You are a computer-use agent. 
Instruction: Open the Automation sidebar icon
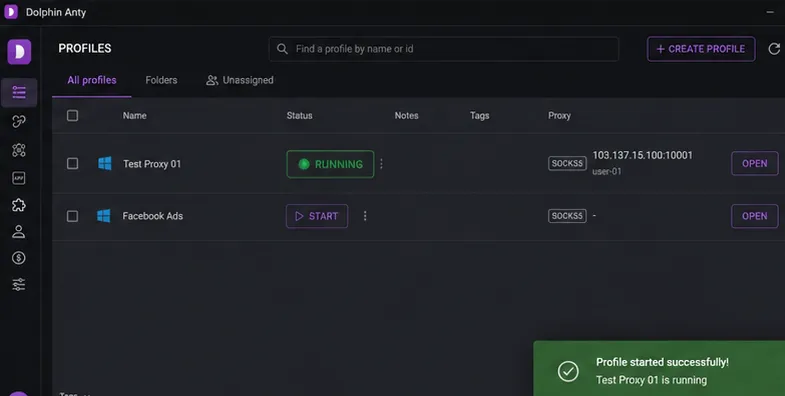(19, 150)
